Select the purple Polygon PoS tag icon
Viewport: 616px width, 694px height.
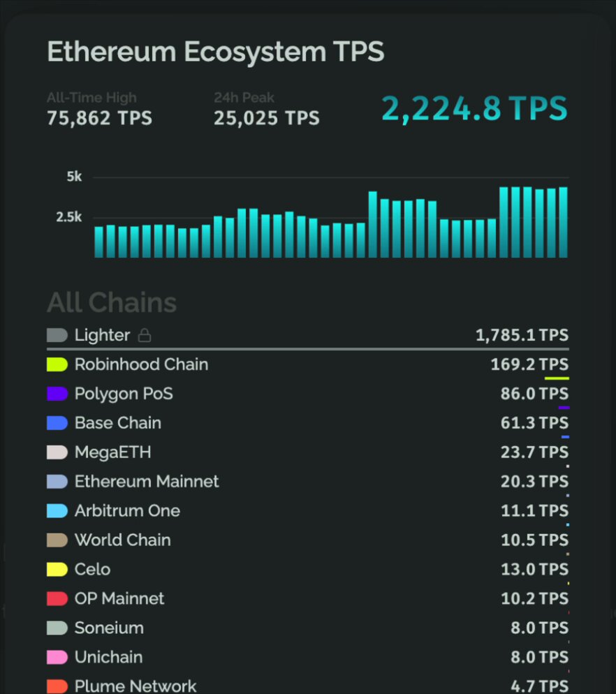click(x=57, y=394)
